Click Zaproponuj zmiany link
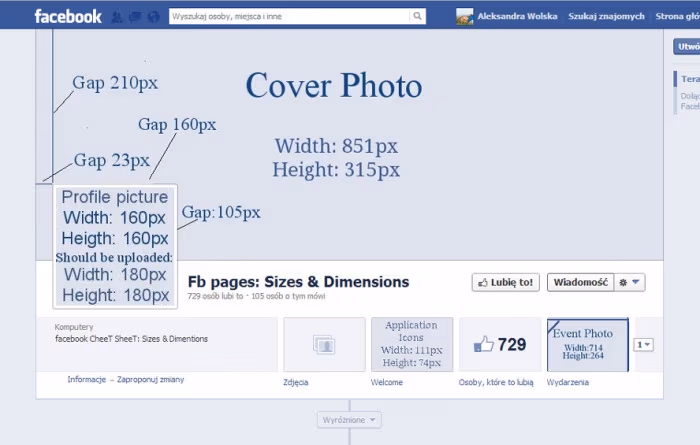Screen dimensions: 700x445 150,379
